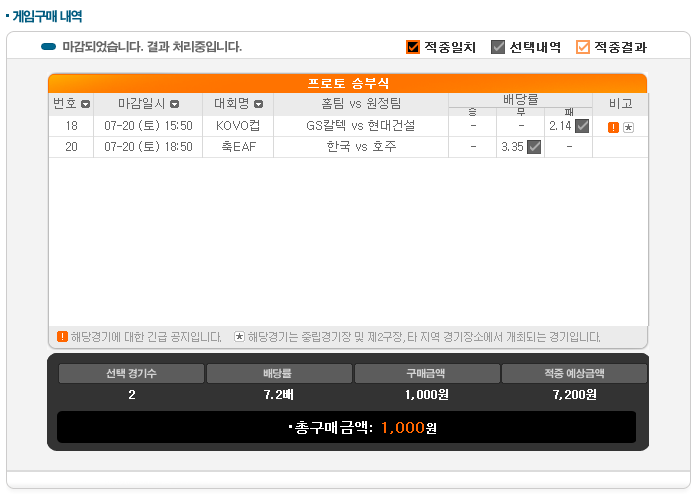The width and height of the screenshot is (698, 499).
Task: Expand the 대회명 column filter arrow
Action: click(x=258, y=104)
